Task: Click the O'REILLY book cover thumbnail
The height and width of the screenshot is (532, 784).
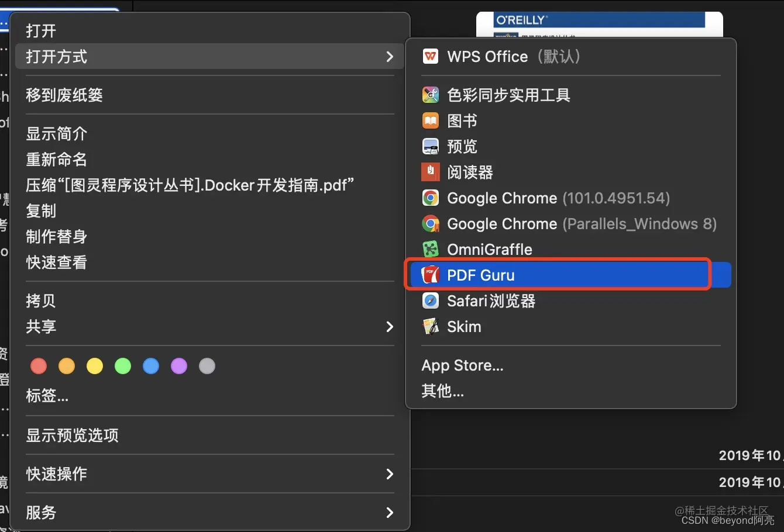Action: click(x=600, y=25)
